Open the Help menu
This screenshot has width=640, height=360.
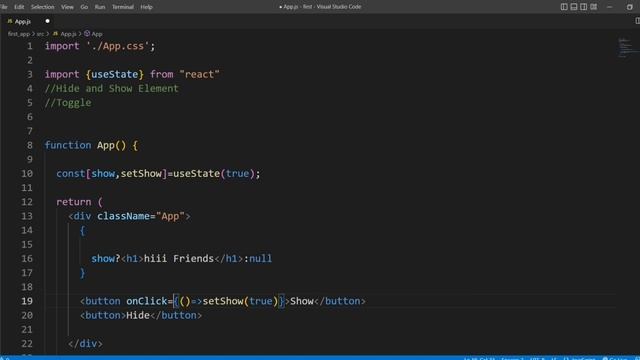[146, 7]
